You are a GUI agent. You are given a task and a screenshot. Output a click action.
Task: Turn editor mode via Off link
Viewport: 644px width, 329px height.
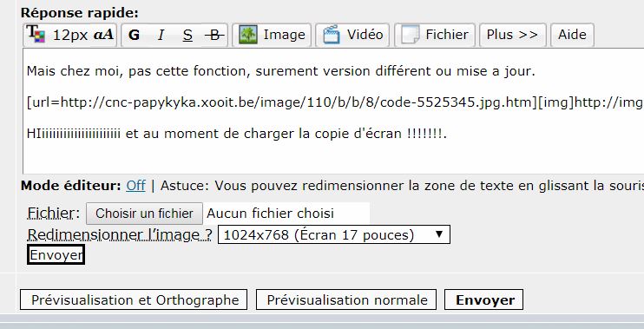[x=135, y=186]
